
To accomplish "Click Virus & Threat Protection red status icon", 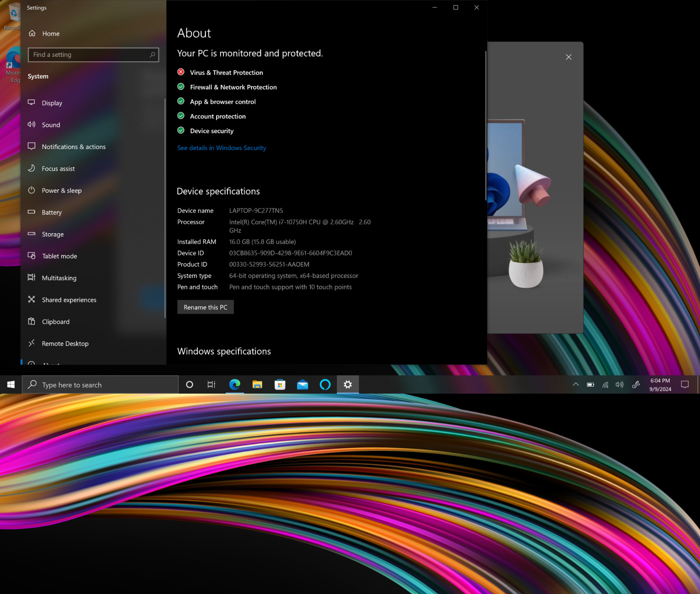I will click(x=181, y=72).
